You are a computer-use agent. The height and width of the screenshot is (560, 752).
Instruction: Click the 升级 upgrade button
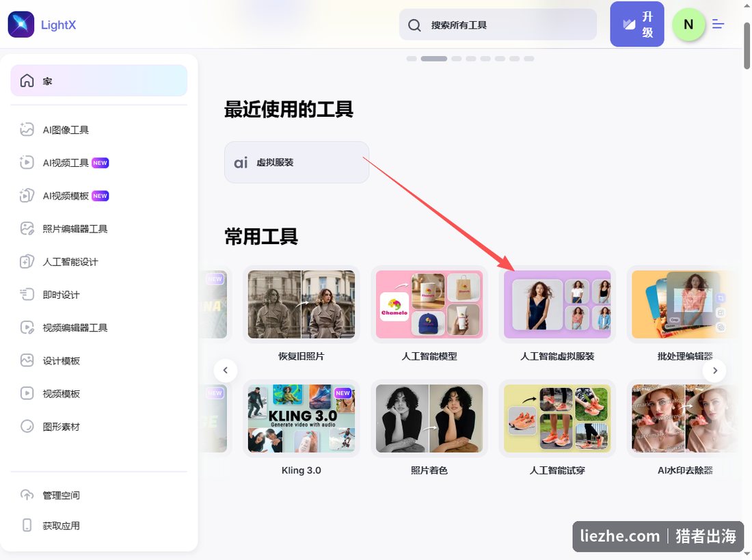click(x=637, y=25)
